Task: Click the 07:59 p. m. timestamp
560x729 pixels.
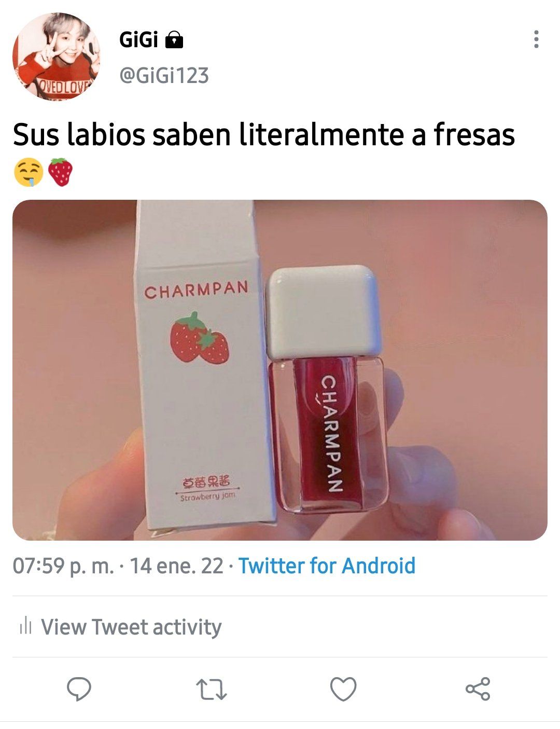Action: pos(63,566)
